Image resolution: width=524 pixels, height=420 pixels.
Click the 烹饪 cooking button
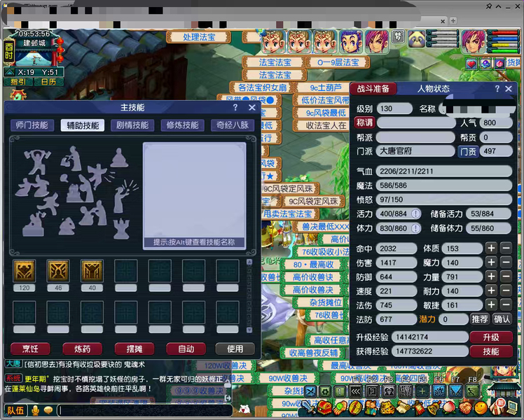click(x=30, y=349)
